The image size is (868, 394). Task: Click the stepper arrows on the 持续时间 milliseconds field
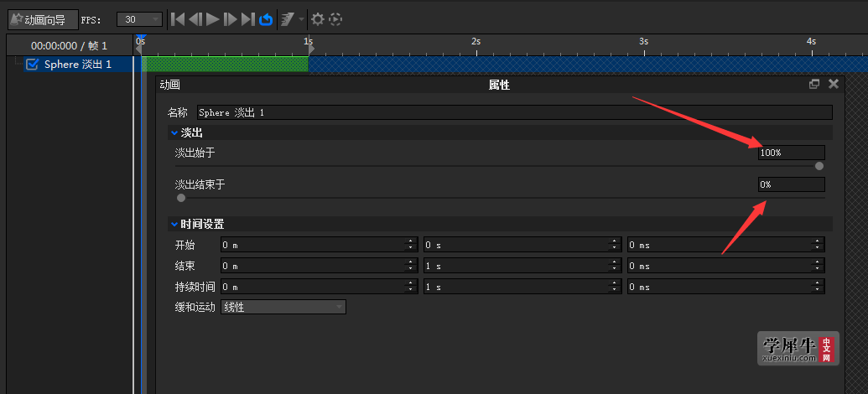(x=817, y=288)
